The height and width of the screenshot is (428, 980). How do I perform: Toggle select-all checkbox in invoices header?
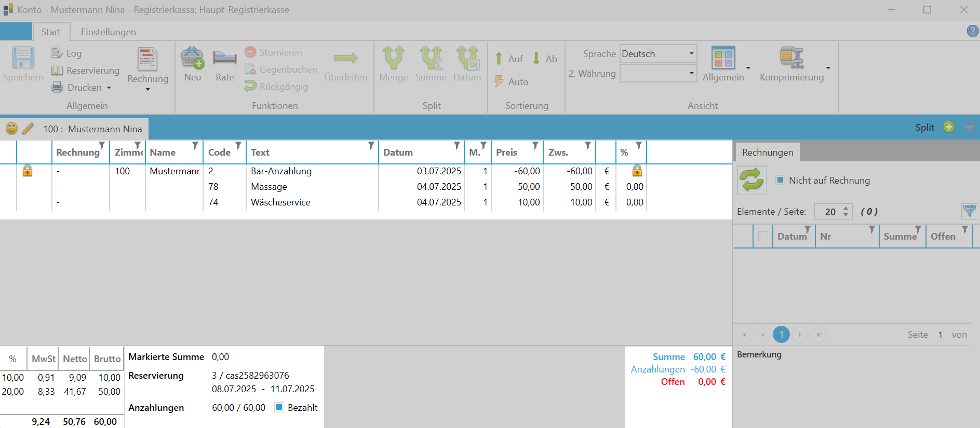tap(763, 237)
